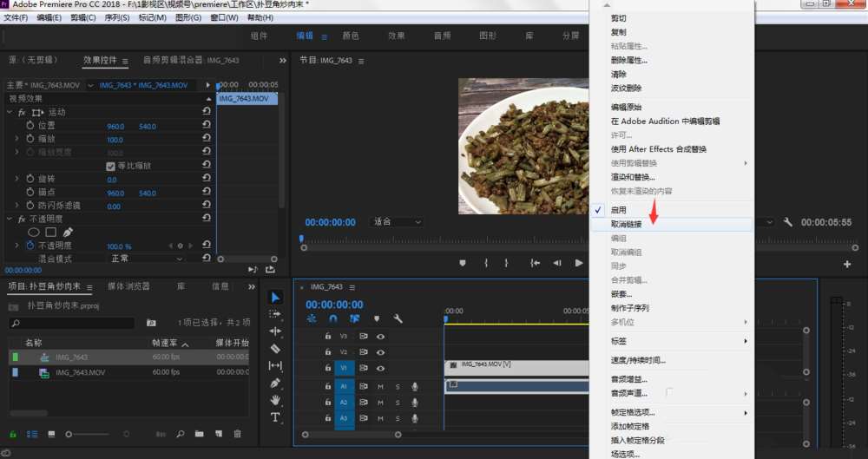Hide track V1 with the eye icon
This screenshot has height=459, width=868.
click(x=380, y=368)
